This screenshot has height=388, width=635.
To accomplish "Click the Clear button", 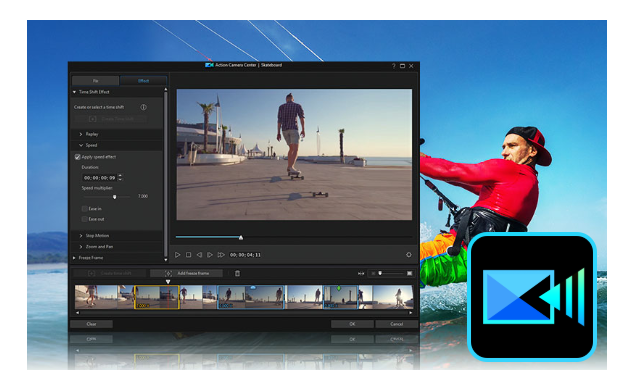I will coord(92,324).
